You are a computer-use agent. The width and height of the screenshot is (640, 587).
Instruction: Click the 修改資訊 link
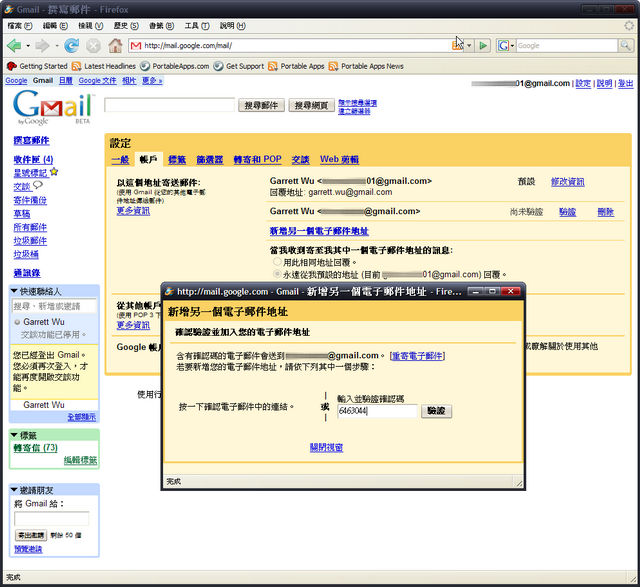(x=567, y=182)
